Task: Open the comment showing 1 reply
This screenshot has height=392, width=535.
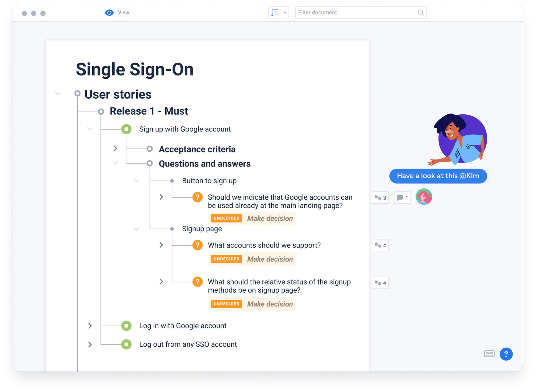Action: 402,197
